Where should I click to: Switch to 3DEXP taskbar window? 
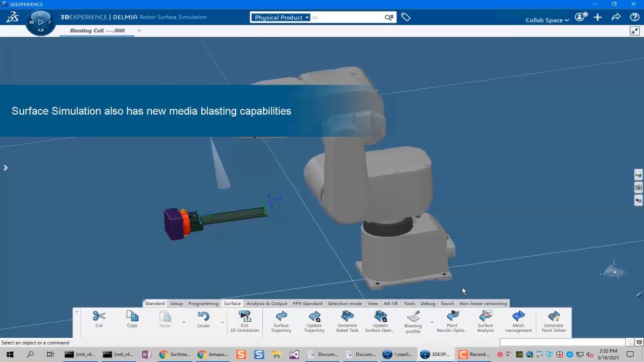(436, 354)
